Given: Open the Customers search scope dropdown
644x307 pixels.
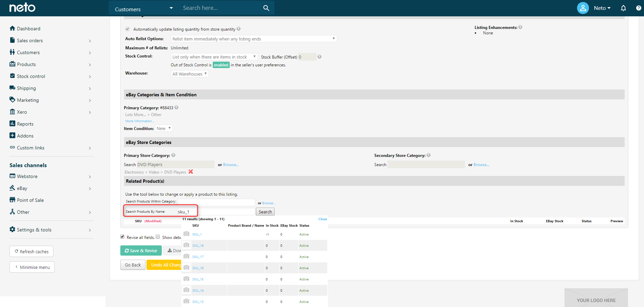Looking at the screenshot, I should coord(144,8).
